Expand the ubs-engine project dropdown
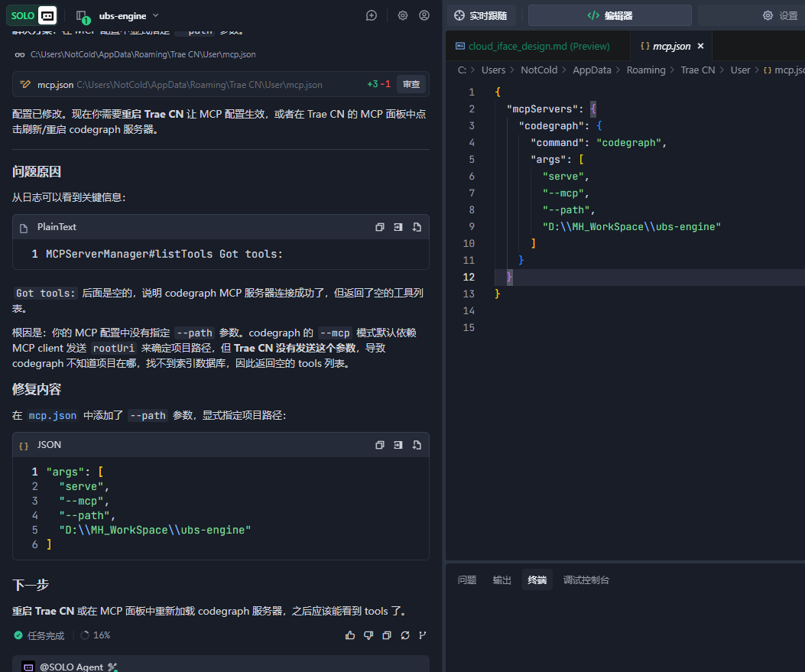The height and width of the screenshot is (672, 805). 155,16
